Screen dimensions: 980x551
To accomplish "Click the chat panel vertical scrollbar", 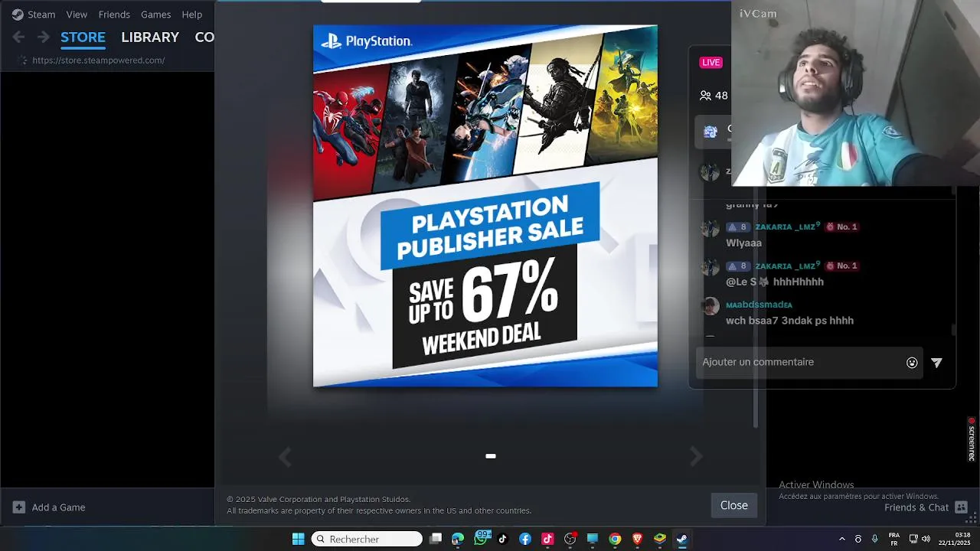I will pos(953,329).
